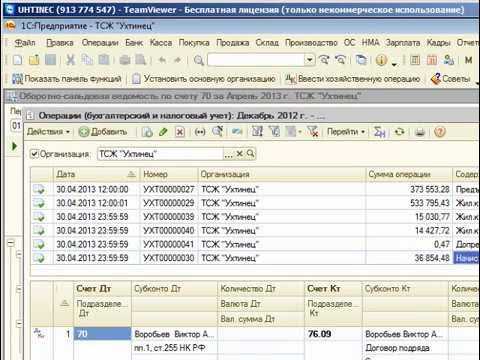The image size is (480, 360).
Task: Open the Перейти dropdown
Action: (346, 132)
